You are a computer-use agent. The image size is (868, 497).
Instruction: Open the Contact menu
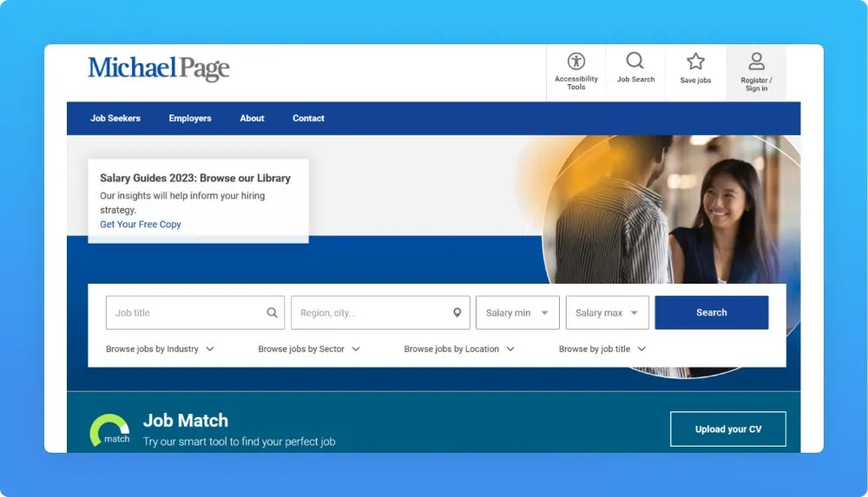[308, 119]
